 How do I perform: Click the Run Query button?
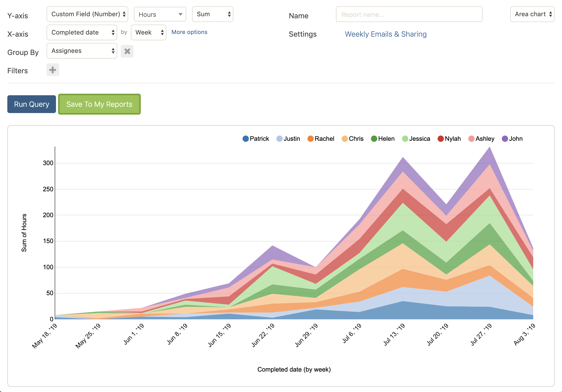click(x=32, y=104)
